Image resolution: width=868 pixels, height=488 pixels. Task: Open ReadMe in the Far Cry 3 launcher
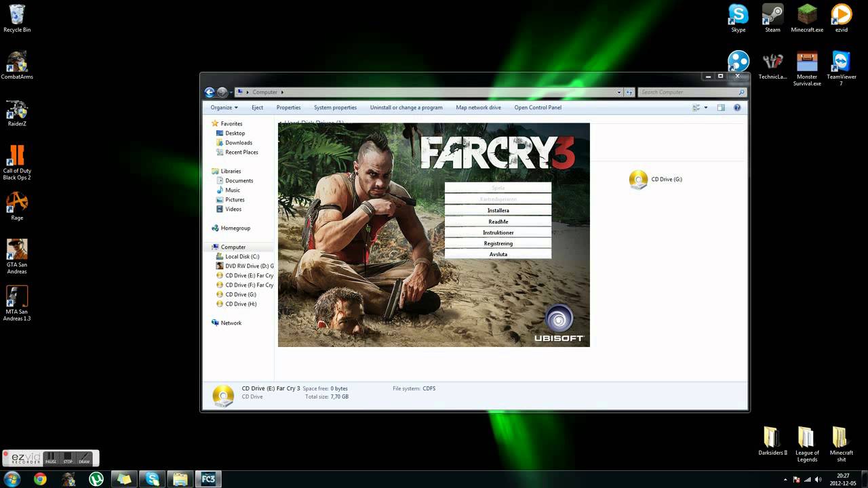tap(498, 222)
